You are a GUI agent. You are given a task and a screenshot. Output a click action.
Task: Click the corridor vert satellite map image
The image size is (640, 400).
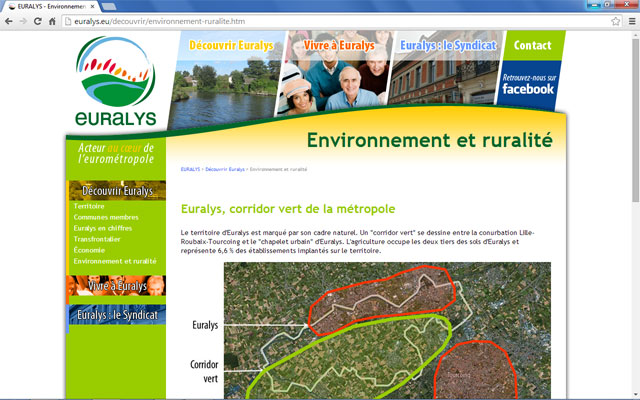(x=387, y=331)
